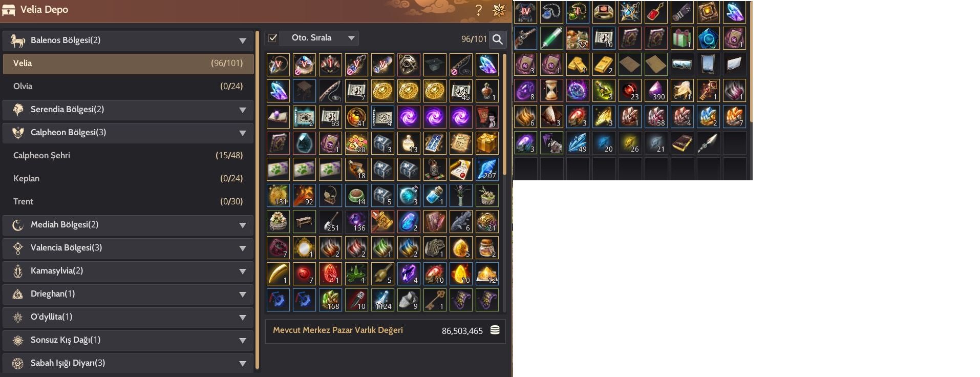Select the green wrapped gift item

tap(681, 38)
